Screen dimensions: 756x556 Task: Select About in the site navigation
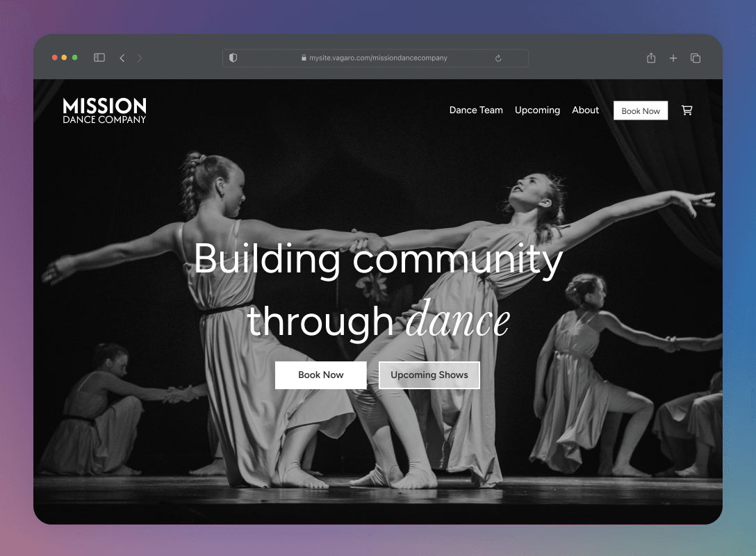pyautogui.click(x=585, y=111)
